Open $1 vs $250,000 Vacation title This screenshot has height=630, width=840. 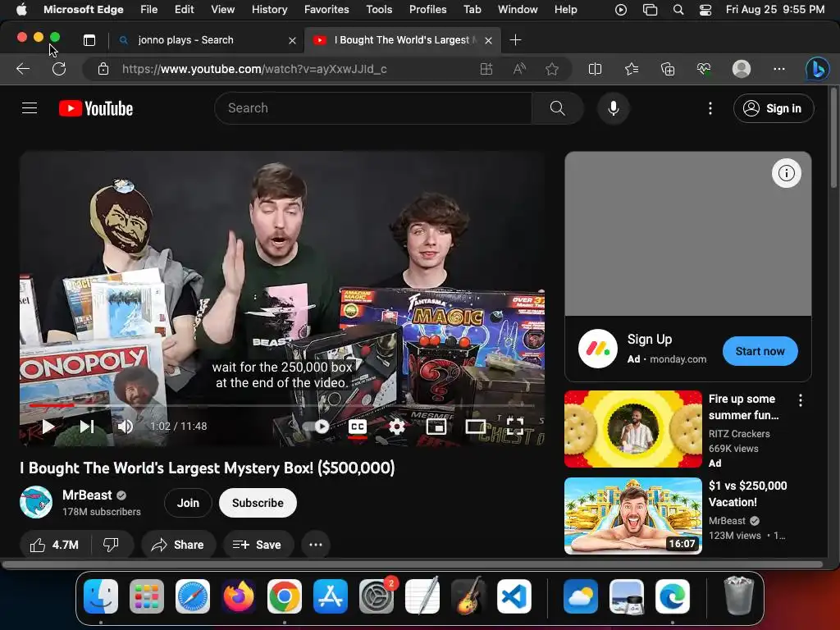click(x=747, y=494)
